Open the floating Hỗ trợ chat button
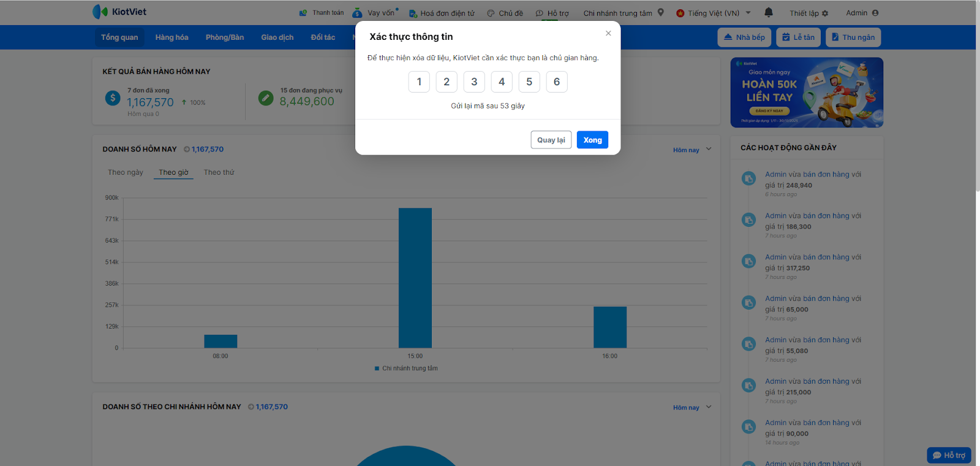980x466 pixels. [949, 455]
